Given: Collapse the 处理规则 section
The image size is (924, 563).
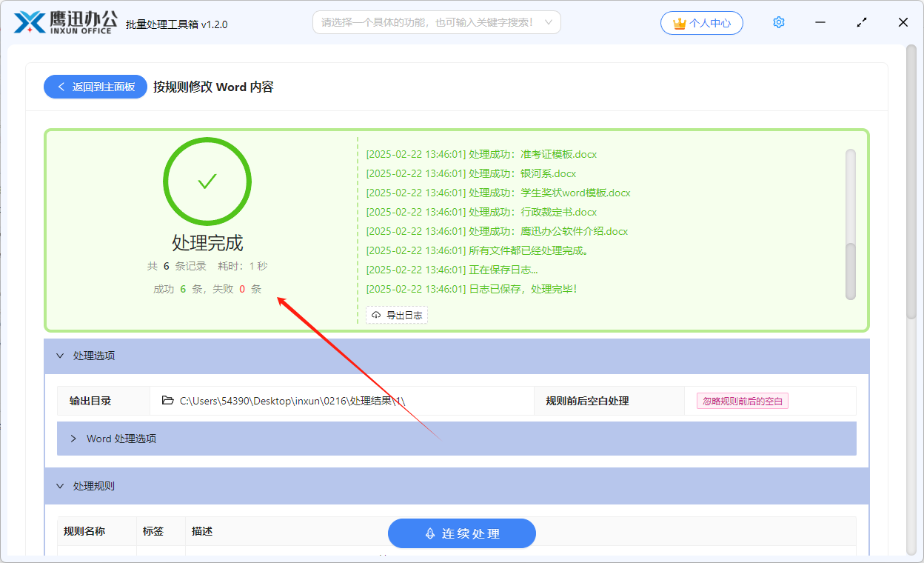Looking at the screenshot, I should [x=61, y=486].
